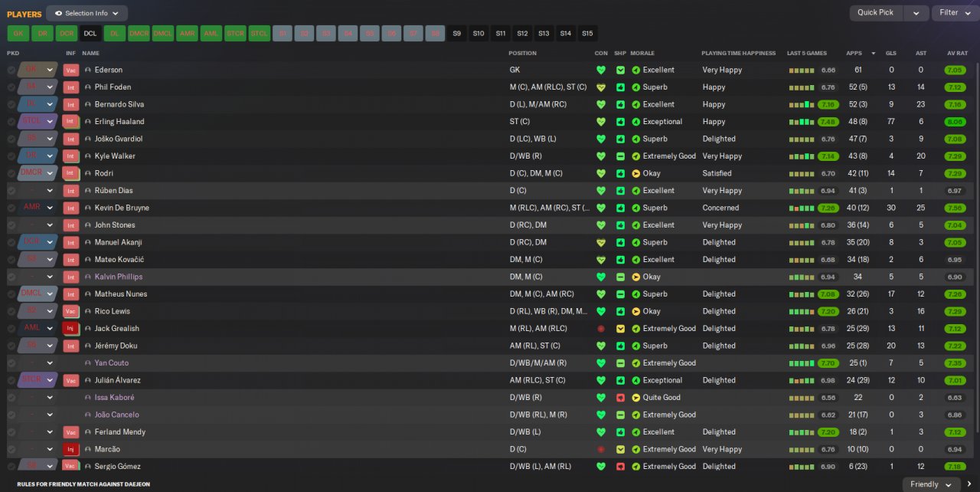The width and height of the screenshot is (980, 492).
Task: Open the Filter dropdown
Action: click(x=955, y=13)
